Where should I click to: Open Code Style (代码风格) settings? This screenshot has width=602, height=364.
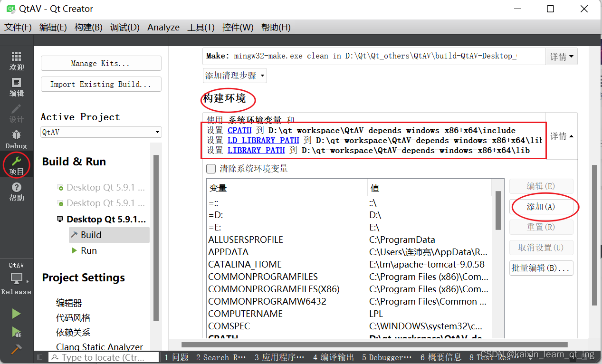(x=73, y=317)
